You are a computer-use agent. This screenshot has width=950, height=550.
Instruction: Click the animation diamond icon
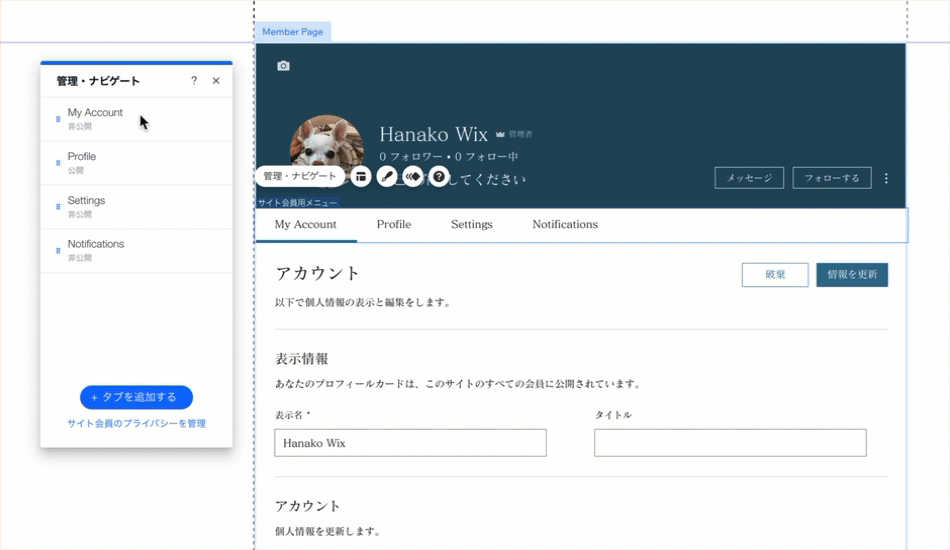pos(413,176)
